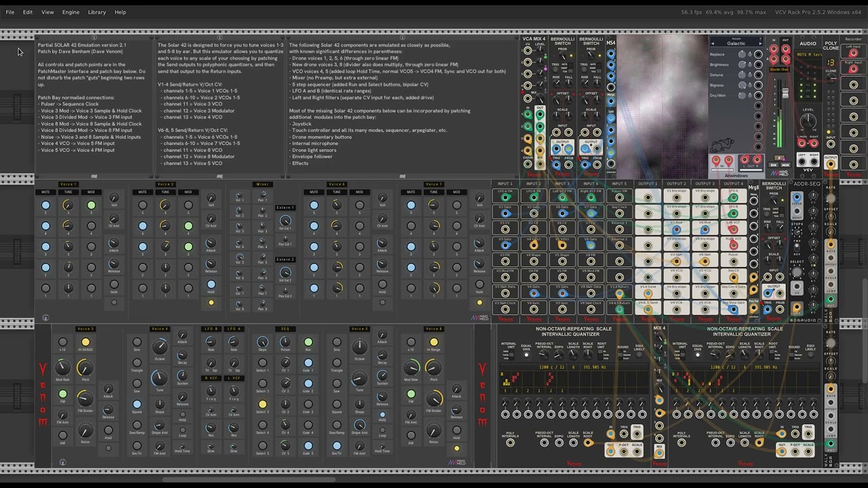Toggle Voice 3 AM button

coord(62,436)
